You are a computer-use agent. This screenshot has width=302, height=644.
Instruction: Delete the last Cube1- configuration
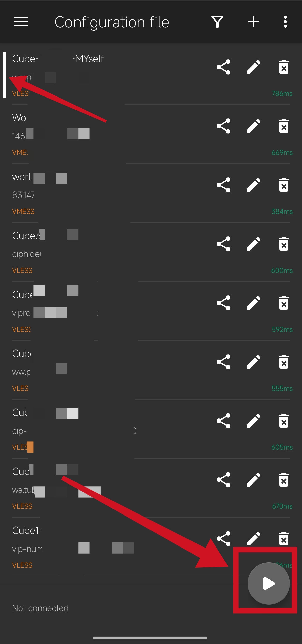(284, 539)
